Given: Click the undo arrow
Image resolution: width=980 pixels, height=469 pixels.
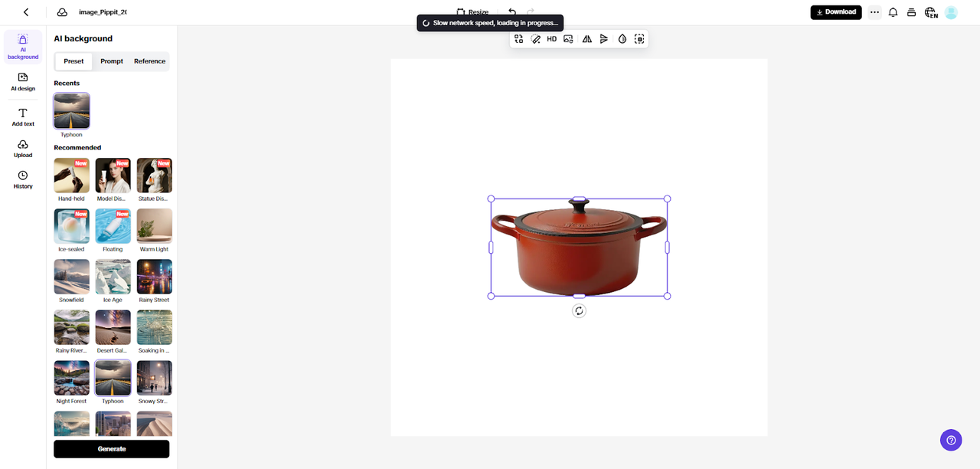Looking at the screenshot, I should (x=512, y=12).
